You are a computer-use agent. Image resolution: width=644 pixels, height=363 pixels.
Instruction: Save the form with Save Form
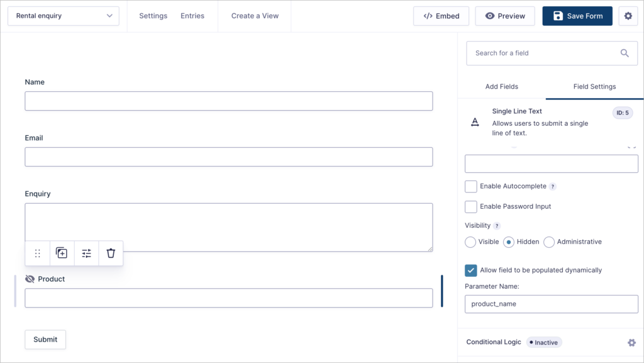pos(577,16)
